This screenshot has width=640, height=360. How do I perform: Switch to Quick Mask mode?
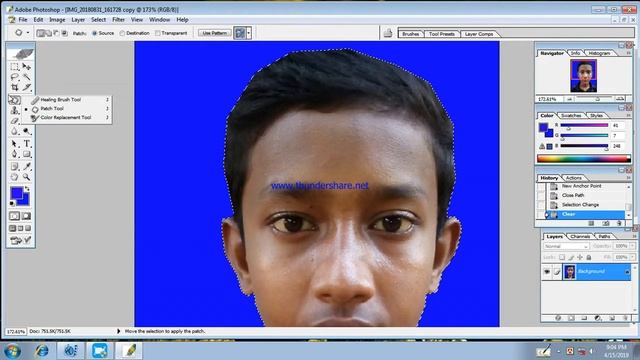[x=27, y=216]
